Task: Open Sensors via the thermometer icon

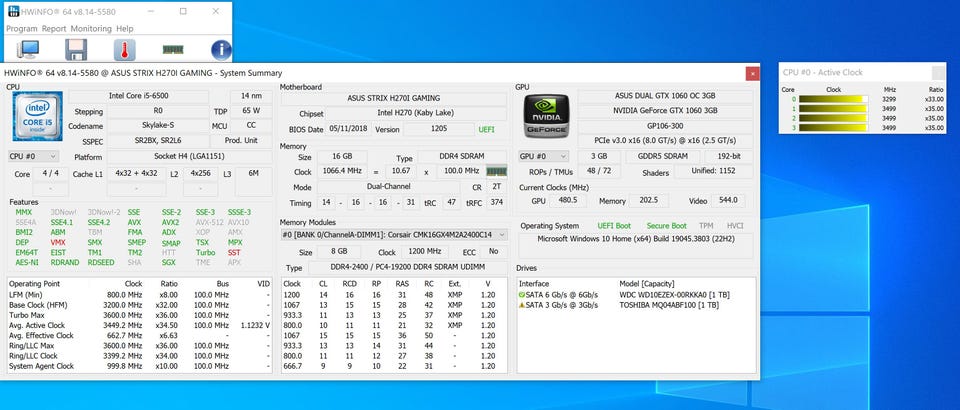Action: click(124, 50)
